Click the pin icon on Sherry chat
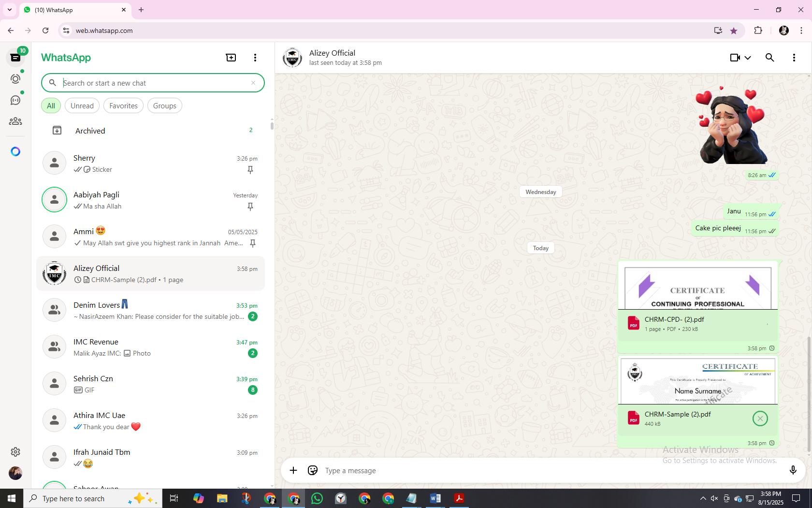The height and width of the screenshot is (508, 812). tap(250, 170)
